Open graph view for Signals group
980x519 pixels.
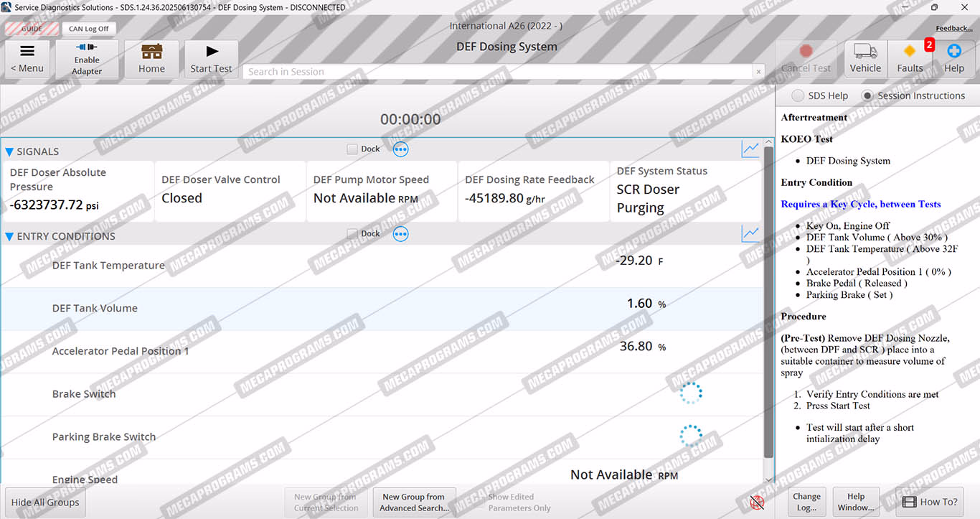[750, 149]
